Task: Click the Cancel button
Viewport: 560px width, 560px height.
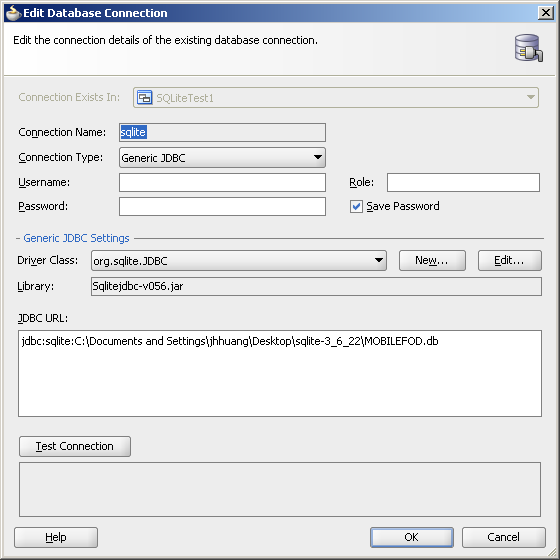Action: tap(504, 537)
